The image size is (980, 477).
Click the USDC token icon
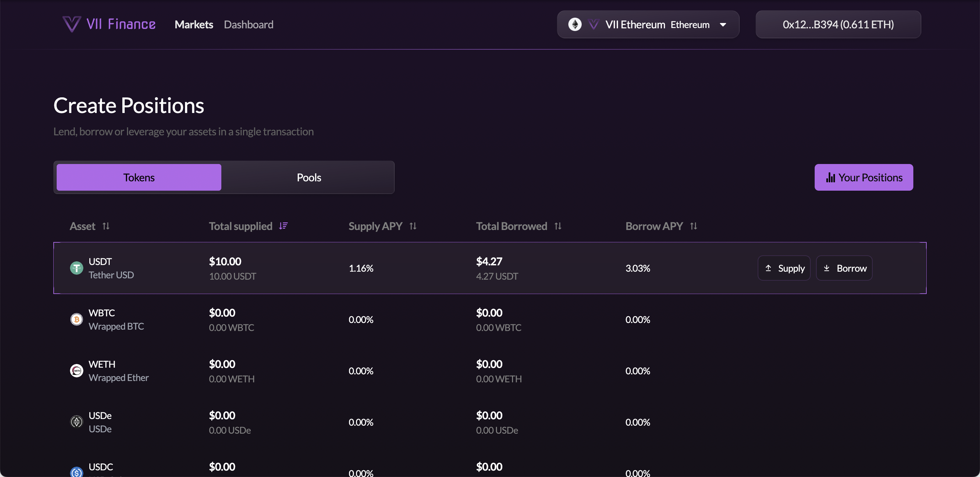point(76,472)
